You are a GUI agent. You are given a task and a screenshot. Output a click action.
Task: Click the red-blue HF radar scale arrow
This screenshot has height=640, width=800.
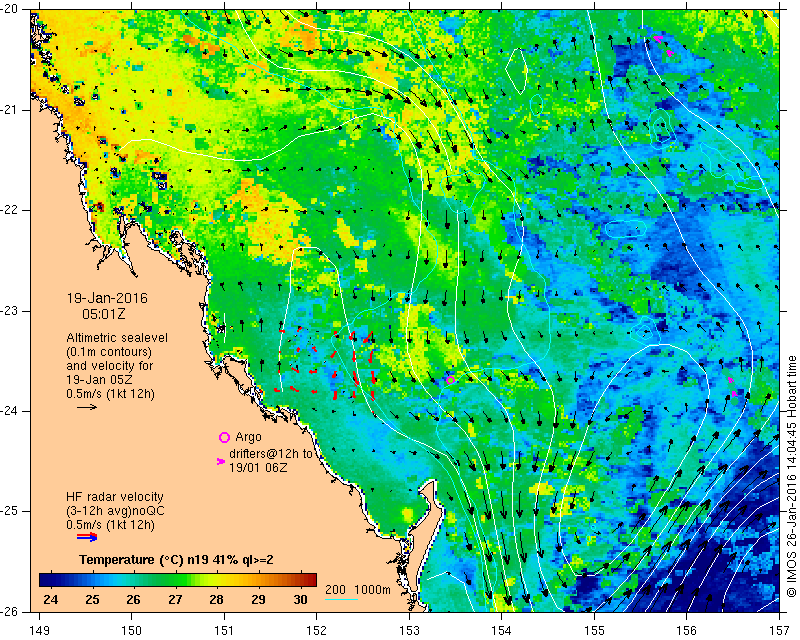click(x=87, y=538)
